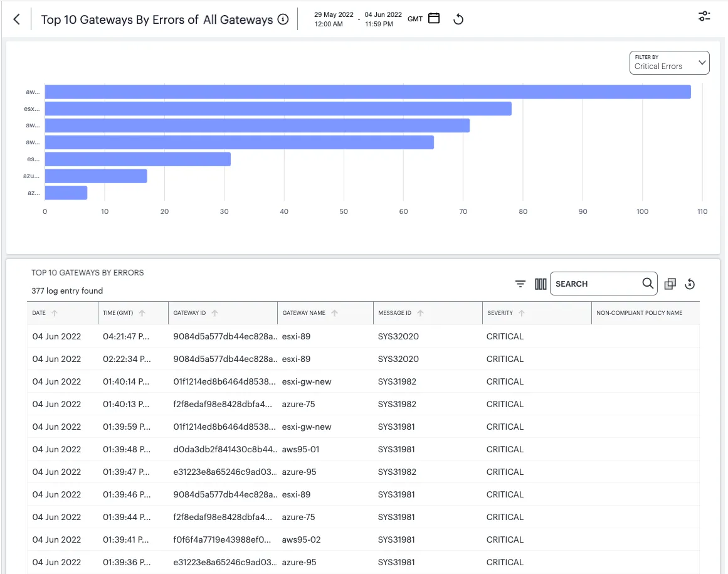Click the copy/export icon beside search
Image resolution: width=728 pixels, height=574 pixels.
[x=670, y=284]
